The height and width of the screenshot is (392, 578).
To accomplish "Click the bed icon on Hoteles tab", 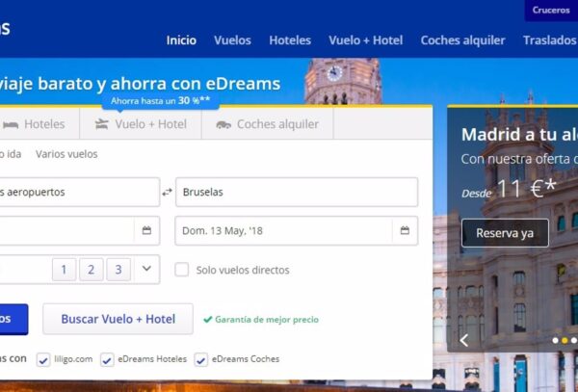I will pos(11,124).
